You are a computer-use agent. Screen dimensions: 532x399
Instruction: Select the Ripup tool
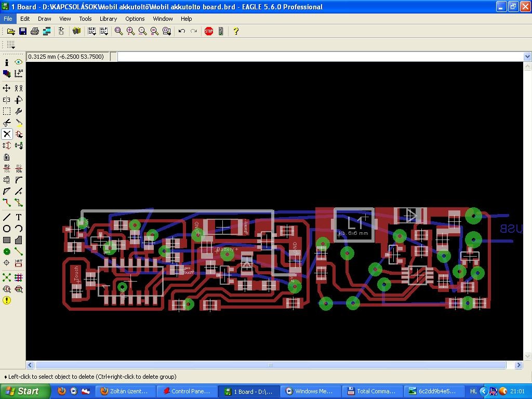(19, 203)
